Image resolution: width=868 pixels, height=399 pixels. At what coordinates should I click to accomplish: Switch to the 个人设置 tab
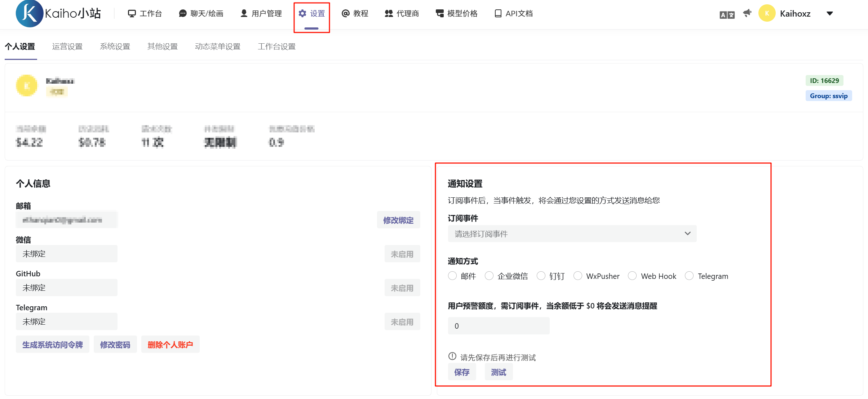pyautogui.click(x=20, y=47)
